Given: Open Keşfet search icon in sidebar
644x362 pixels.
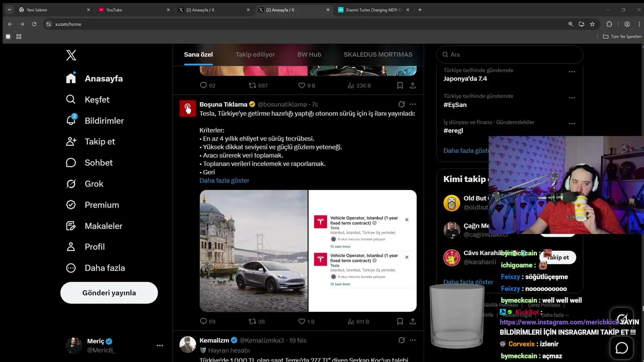Looking at the screenshot, I should tap(71, 100).
